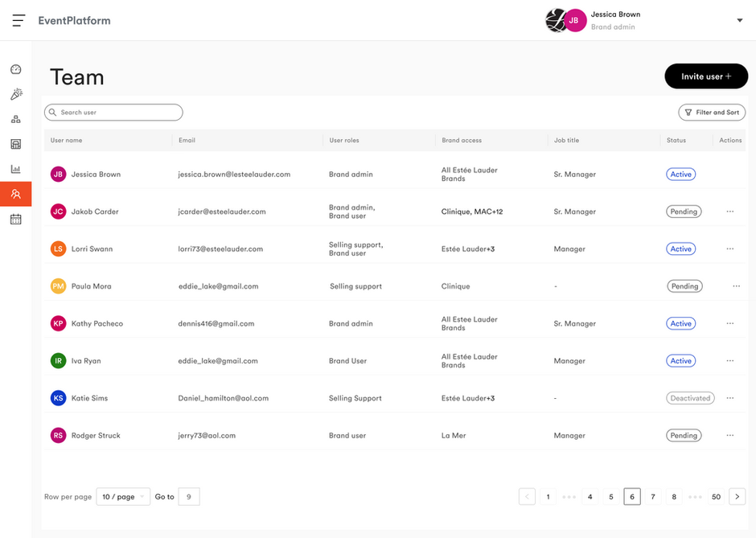The image size is (756, 538).
Task: Go to page 7
Action: (x=653, y=497)
